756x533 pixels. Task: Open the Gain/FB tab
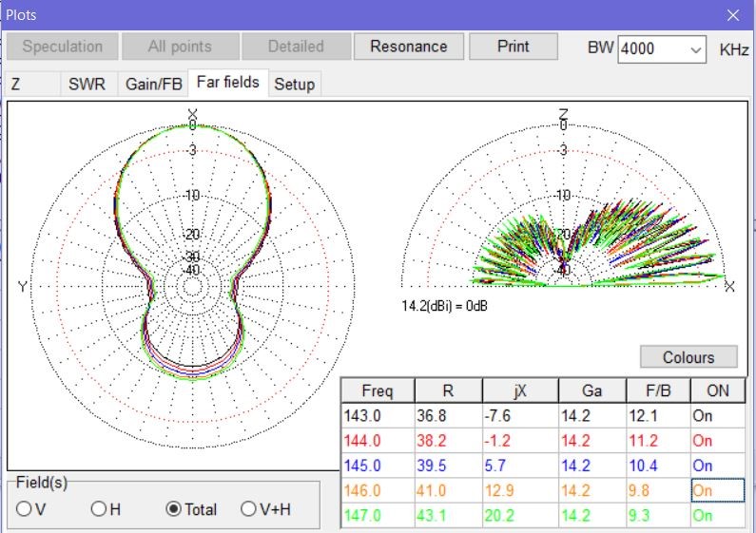point(153,85)
